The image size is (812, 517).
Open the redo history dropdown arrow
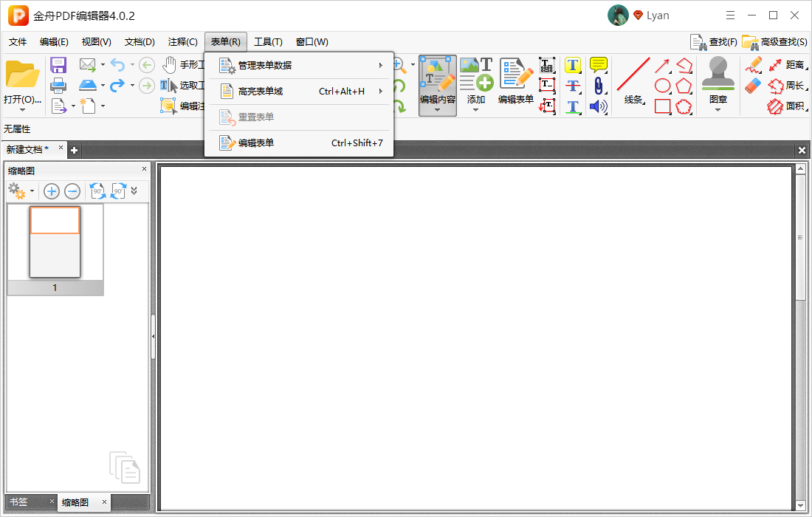pyautogui.click(x=132, y=85)
